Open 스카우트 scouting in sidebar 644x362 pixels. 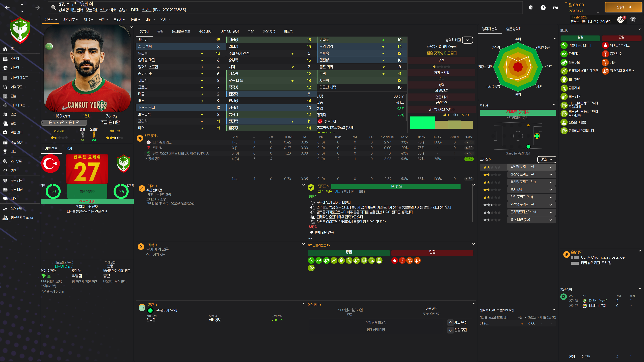(16, 161)
